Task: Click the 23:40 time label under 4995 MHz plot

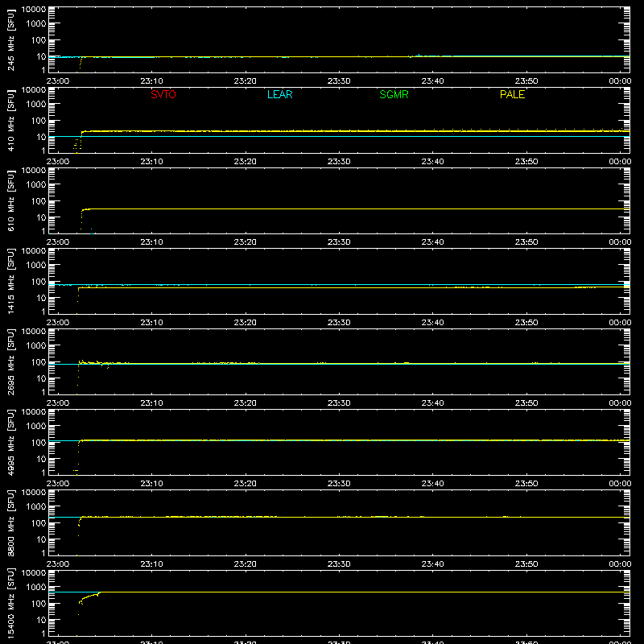Action: (432, 484)
